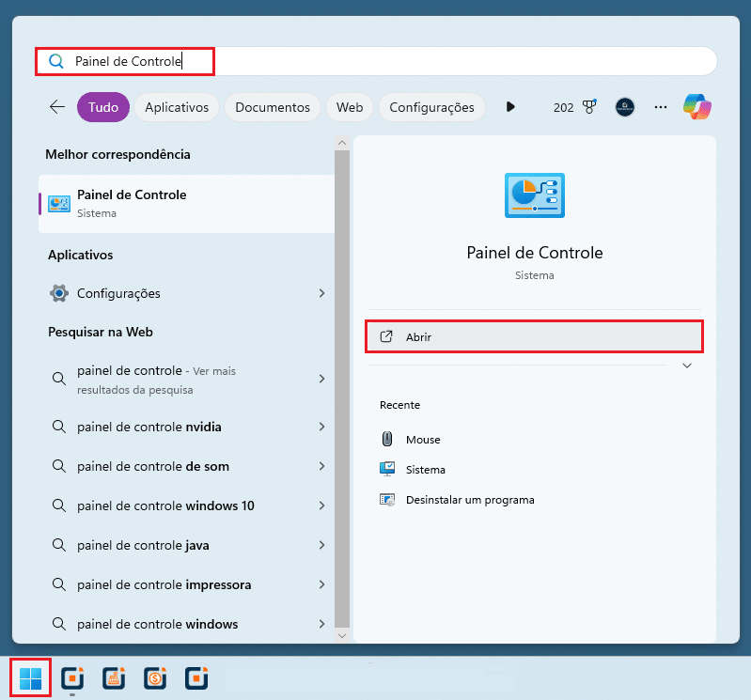Open recent item Desinstalar um programa
The width and height of the screenshot is (751, 700).
click(470, 500)
